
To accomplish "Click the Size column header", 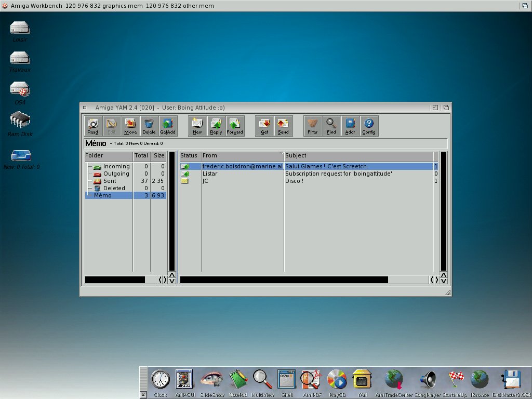I will 159,156.
